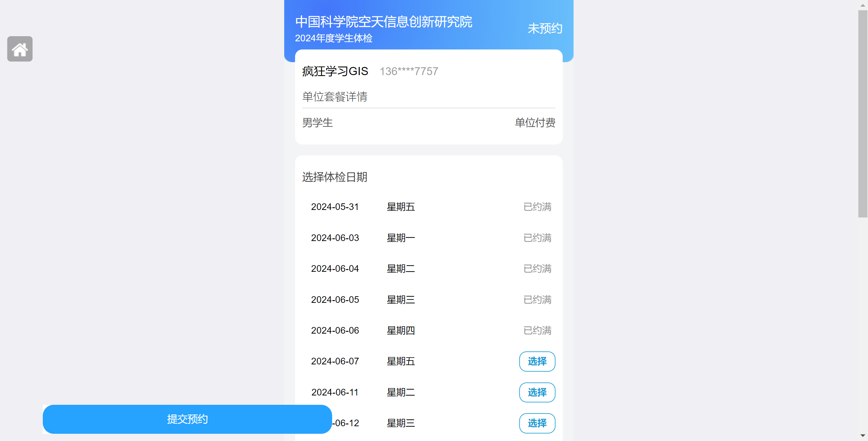The height and width of the screenshot is (441, 868).
Task: Click the scrollbar up arrow
Action: click(862, 5)
